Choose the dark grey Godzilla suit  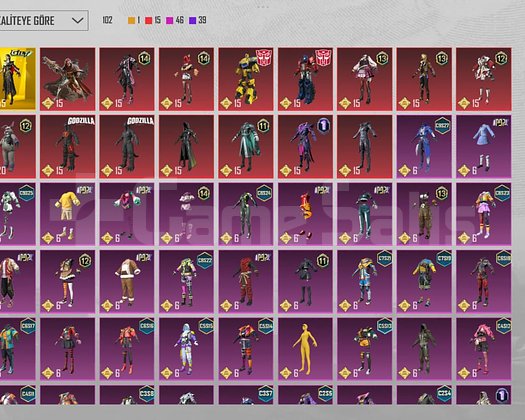[127, 147]
